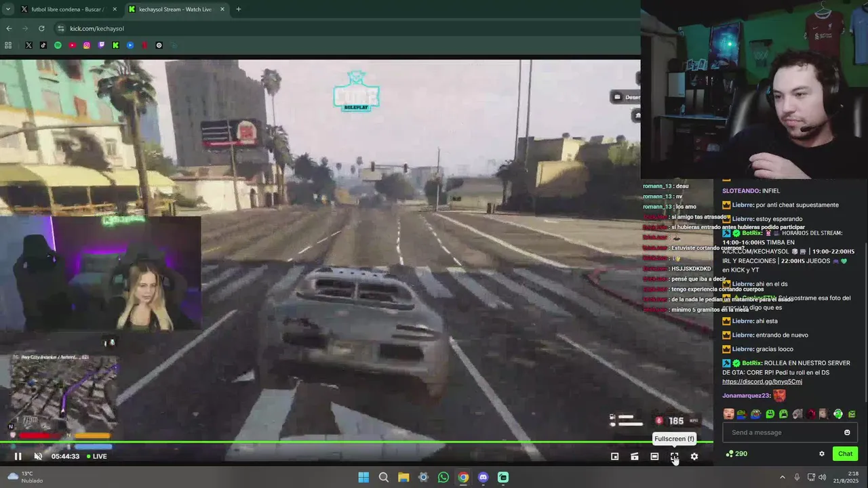Open the weather widget showing 13°C Nublado

click(x=24, y=477)
